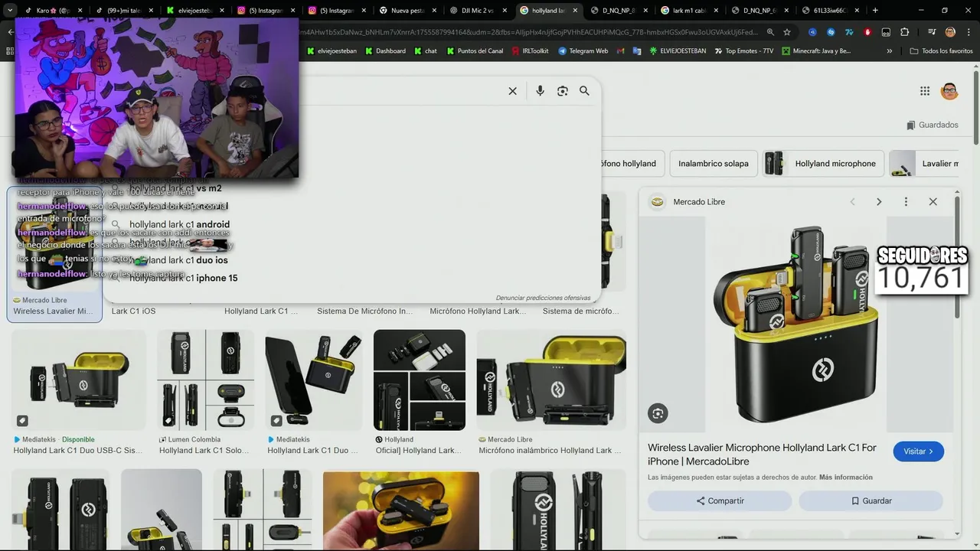Open Google Lens image search
Screen dimensions: 980x551
pyautogui.click(x=563, y=91)
